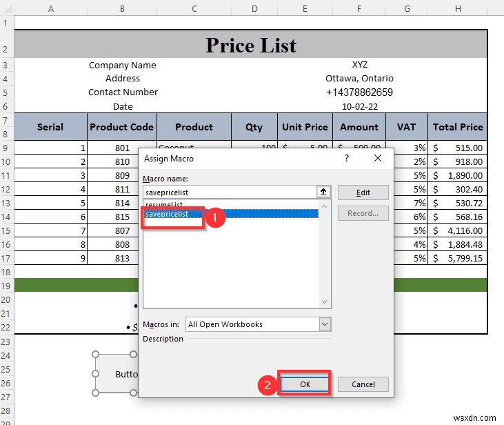Select column C header
504x425 pixels.
tap(194, 9)
